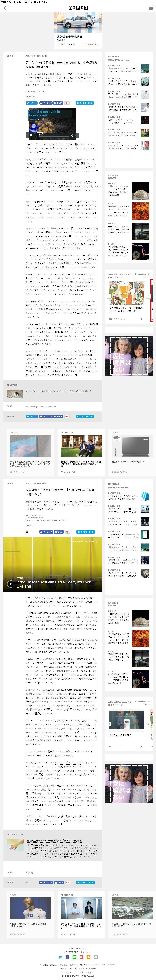Click the WIRED logo in the header
The image size is (156, 980).
click(x=78, y=8)
